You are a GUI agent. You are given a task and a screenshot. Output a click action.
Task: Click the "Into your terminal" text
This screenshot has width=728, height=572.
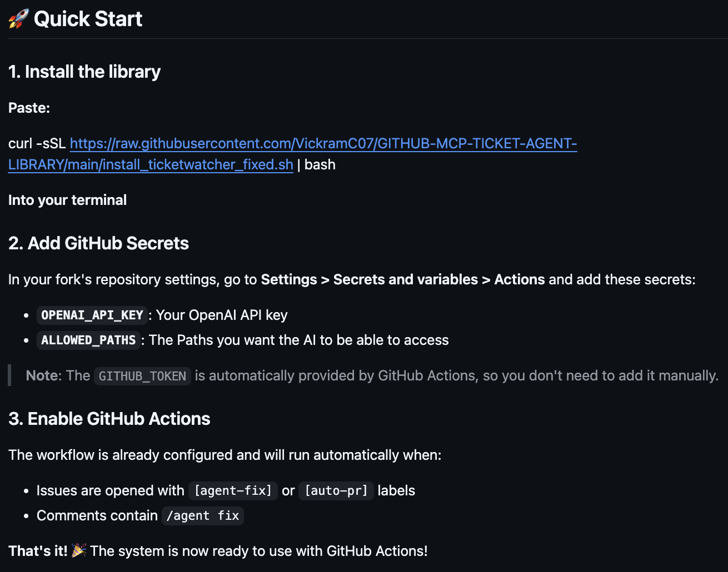click(67, 200)
